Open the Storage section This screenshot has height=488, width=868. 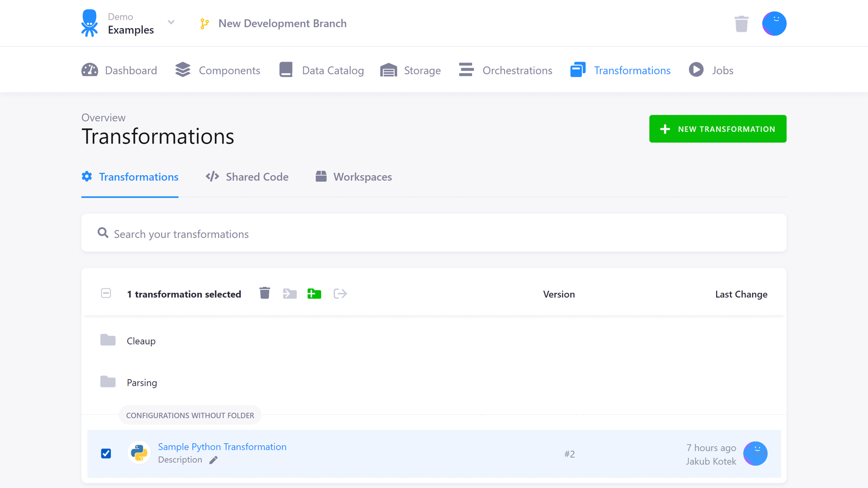click(x=411, y=70)
